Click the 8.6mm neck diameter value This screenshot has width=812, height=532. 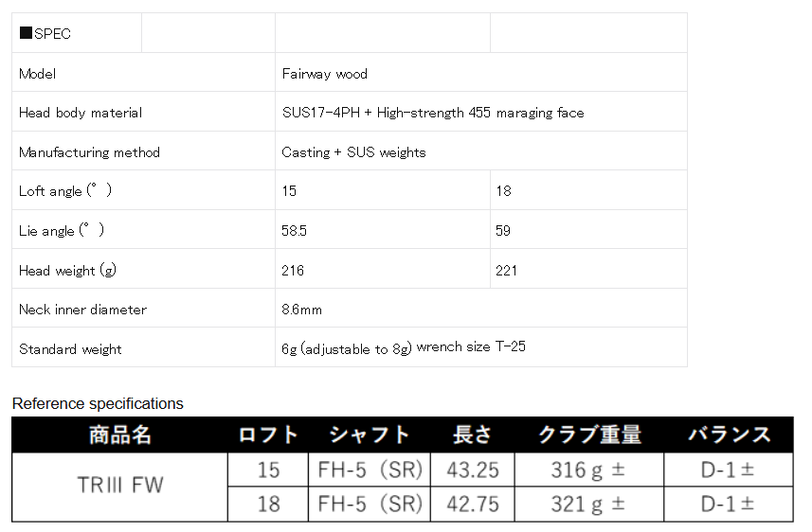coord(302,310)
